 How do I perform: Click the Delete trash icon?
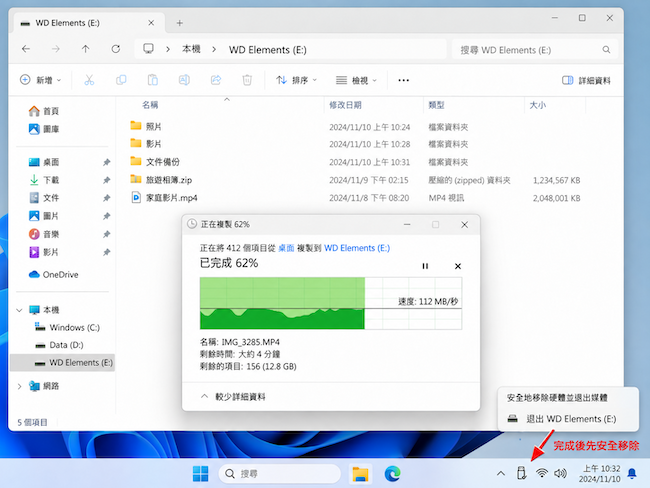247,80
